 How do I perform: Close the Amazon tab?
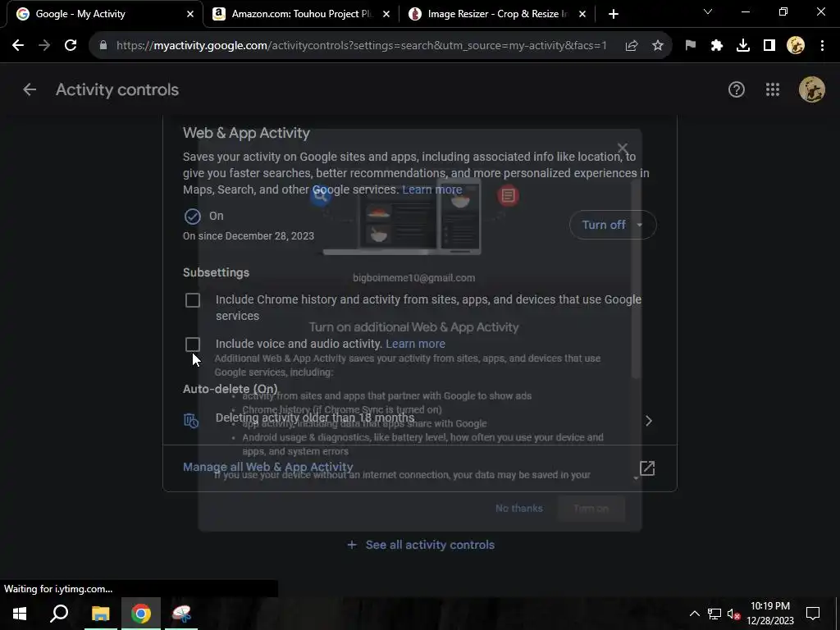tap(386, 14)
